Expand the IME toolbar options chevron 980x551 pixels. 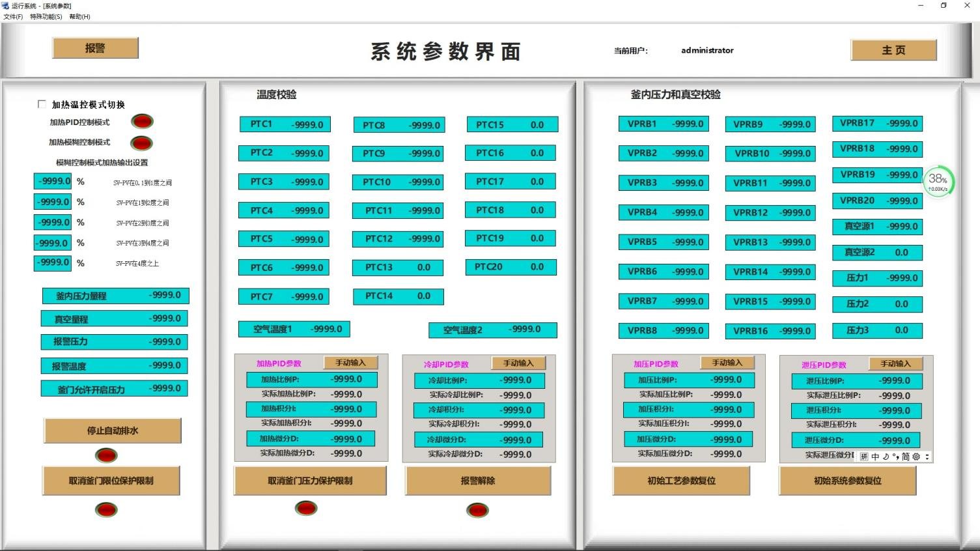pos(927,457)
